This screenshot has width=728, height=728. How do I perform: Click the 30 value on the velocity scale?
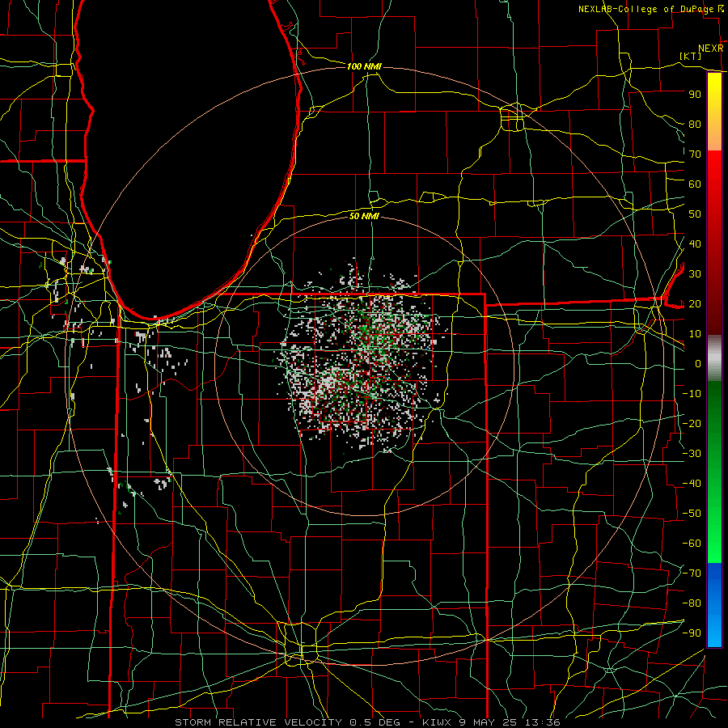coord(695,274)
